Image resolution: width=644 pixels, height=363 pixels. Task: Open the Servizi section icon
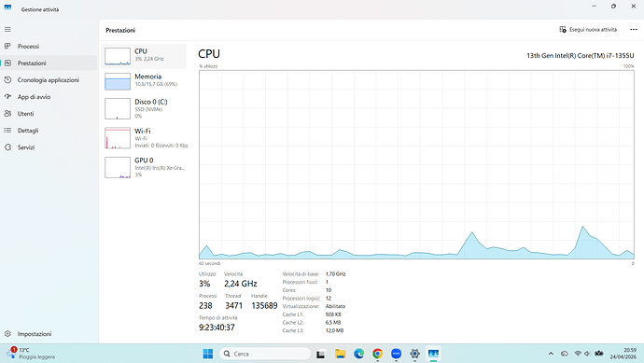coord(7,147)
